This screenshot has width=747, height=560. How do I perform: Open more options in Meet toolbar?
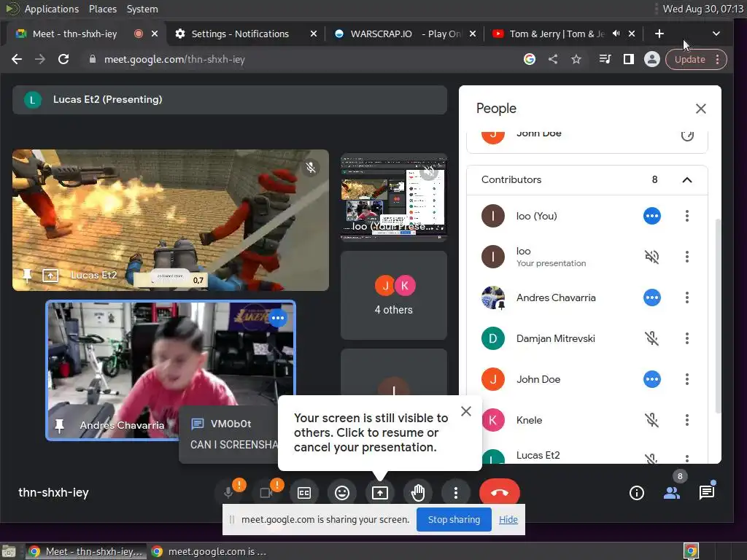point(455,493)
